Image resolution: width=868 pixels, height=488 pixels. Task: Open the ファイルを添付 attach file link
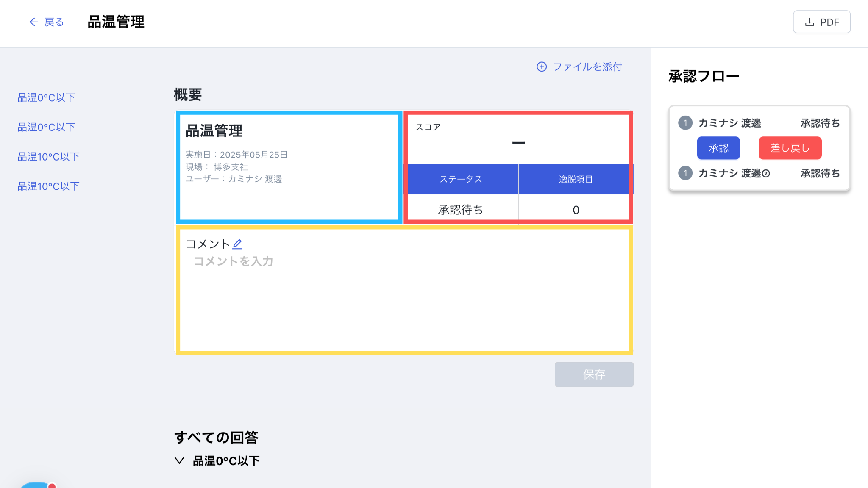click(x=587, y=67)
